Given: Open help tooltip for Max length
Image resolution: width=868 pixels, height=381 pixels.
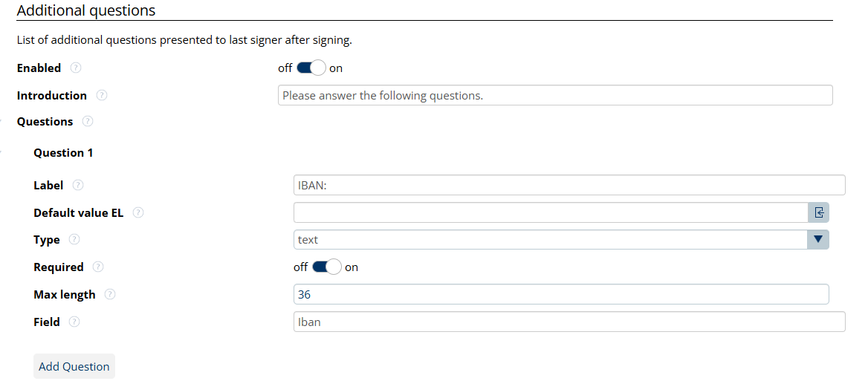Looking at the screenshot, I should pyautogui.click(x=110, y=294).
